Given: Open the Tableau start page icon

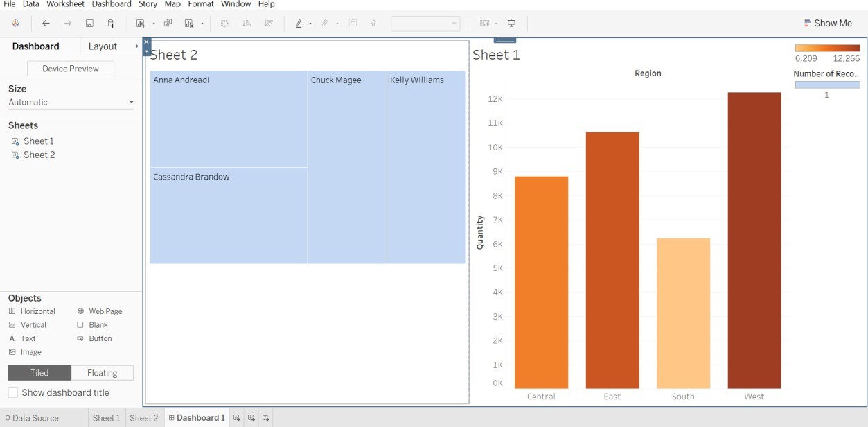Looking at the screenshot, I should click(15, 23).
